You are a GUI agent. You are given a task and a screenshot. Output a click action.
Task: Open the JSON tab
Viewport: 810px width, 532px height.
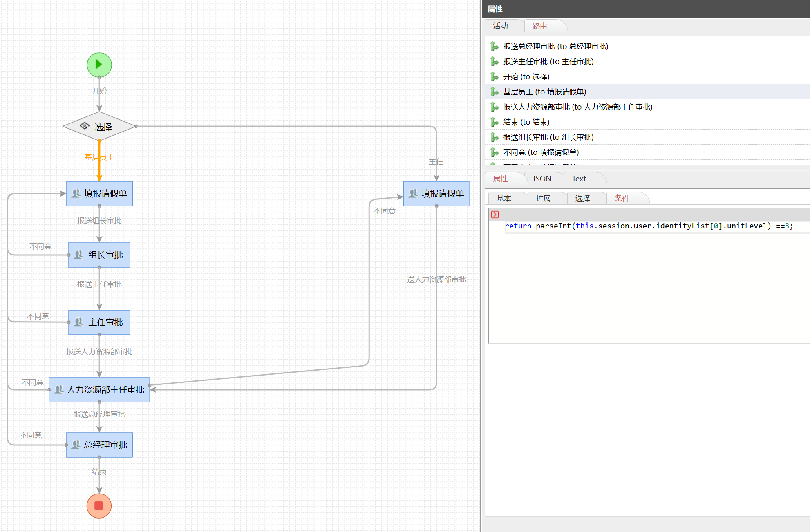[x=541, y=179]
